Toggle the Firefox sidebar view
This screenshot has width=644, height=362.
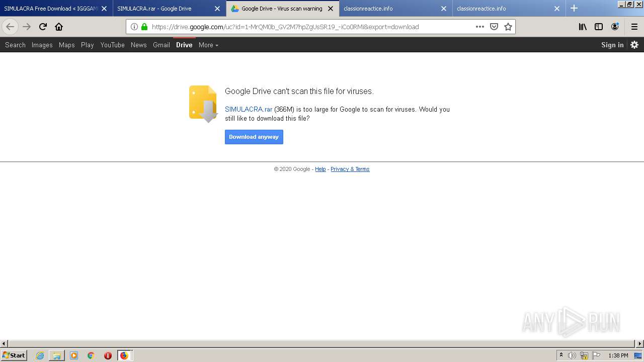click(599, 27)
